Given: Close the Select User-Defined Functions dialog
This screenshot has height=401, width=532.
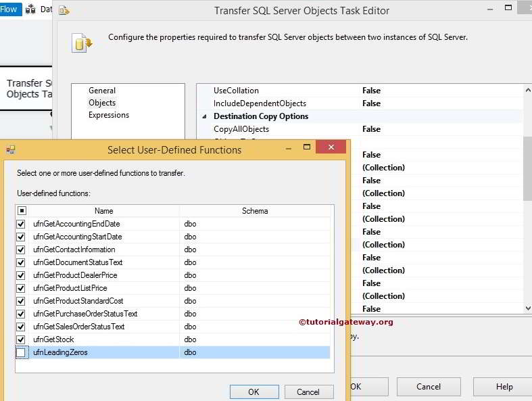Looking at the screenshot, I should 331,147.
